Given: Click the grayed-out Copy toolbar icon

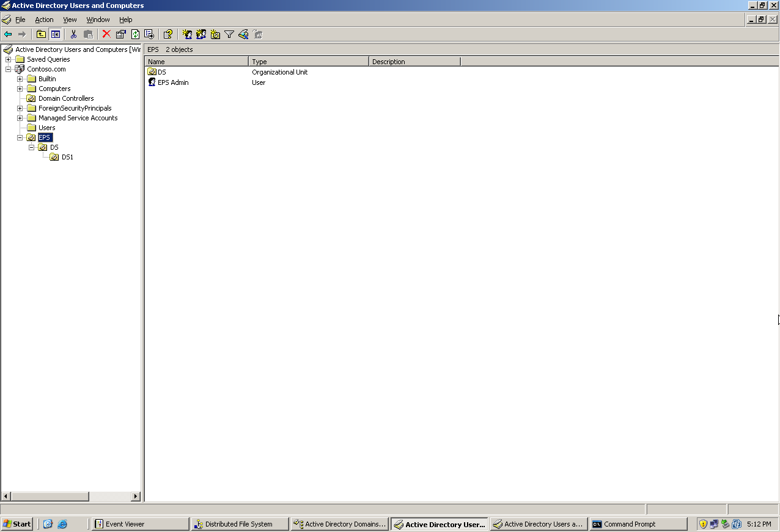Looking at the screenshot, I should pyautogui.click(x=88, y=34).
